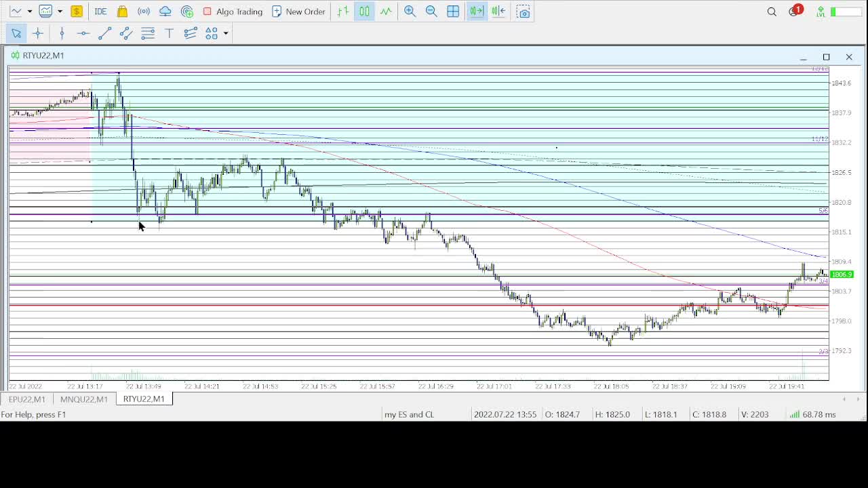868x488 pixels.
Task: Switch to the EPU22,M1 chart tab
Action: (x=27, y=399)
